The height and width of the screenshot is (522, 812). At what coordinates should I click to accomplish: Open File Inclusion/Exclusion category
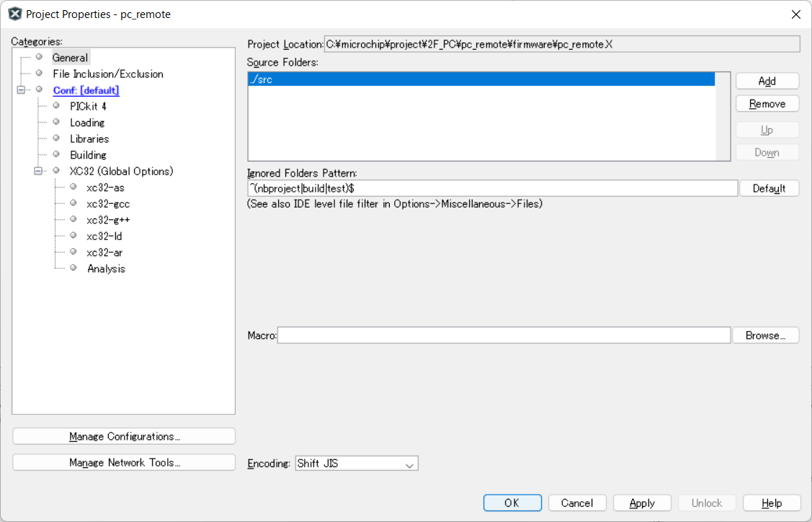[107, 74]
